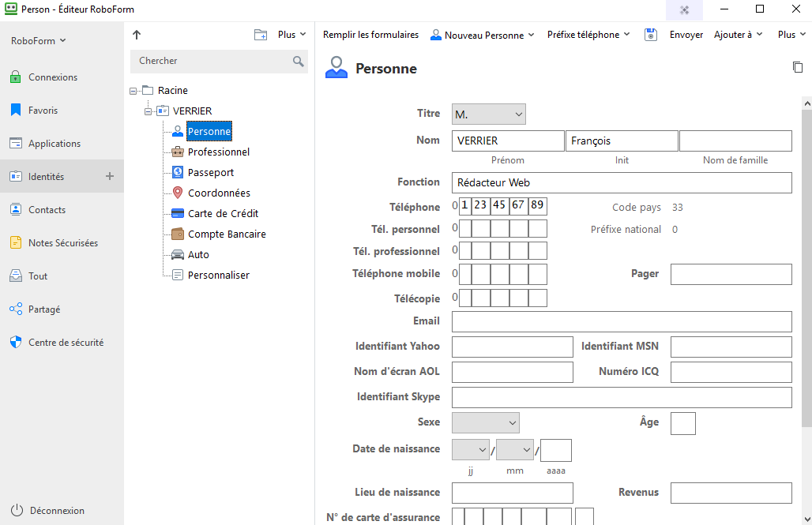Click the Numéro ICQ field
Viewport: 812px width, 525px height.
[x=731, y=373]
